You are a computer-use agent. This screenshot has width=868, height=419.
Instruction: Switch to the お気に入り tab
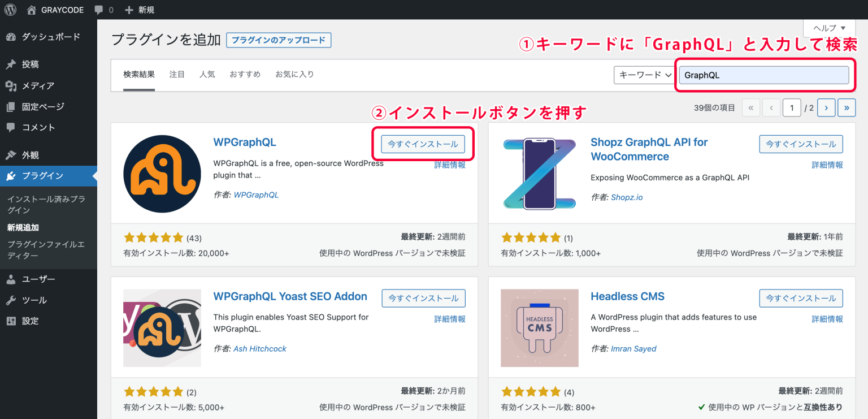coord(294,74)
